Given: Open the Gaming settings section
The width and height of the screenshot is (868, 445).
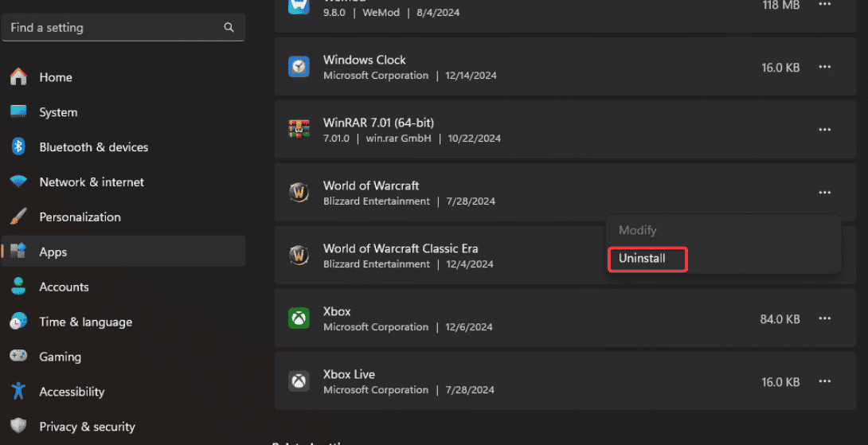Looking at the screenshot, I should coord(60,357).
